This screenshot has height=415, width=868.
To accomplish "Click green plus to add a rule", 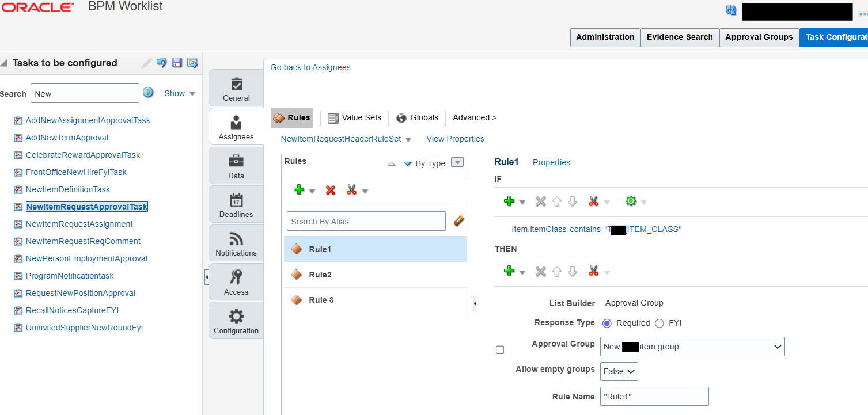I will tap(299, 190).
